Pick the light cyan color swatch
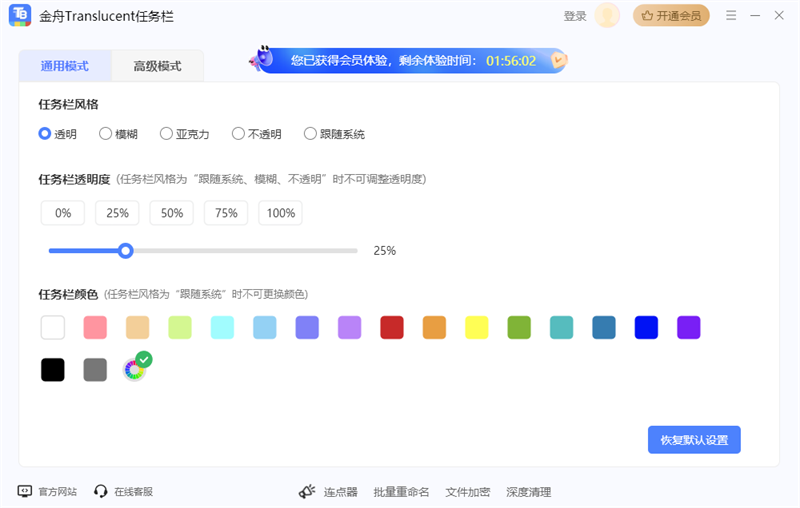This screenshot has width=800, height=508. tap(222, 327)
